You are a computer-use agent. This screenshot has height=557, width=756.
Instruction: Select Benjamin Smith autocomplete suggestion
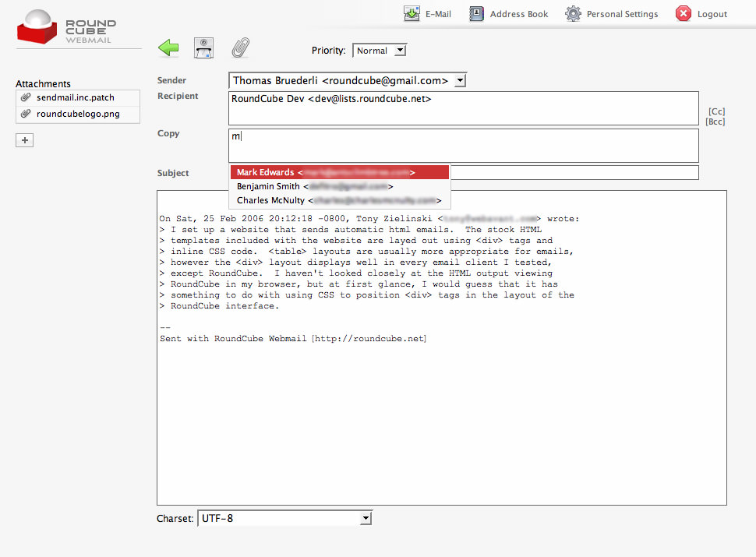pos(340,186)
